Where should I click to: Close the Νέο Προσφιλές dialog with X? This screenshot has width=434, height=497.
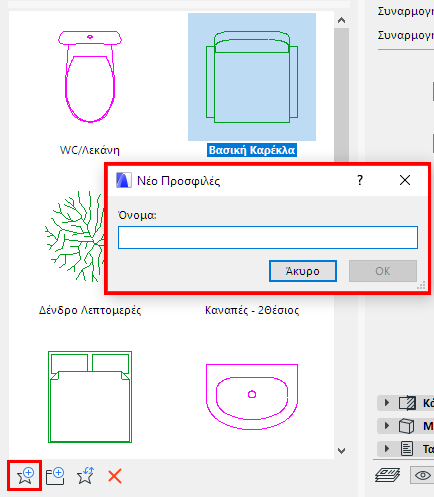click(x=405, y=180)
